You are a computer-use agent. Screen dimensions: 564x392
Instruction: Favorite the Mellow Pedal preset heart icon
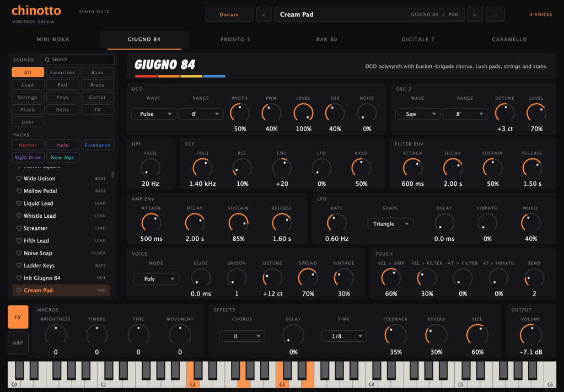[x=19, y=191]
